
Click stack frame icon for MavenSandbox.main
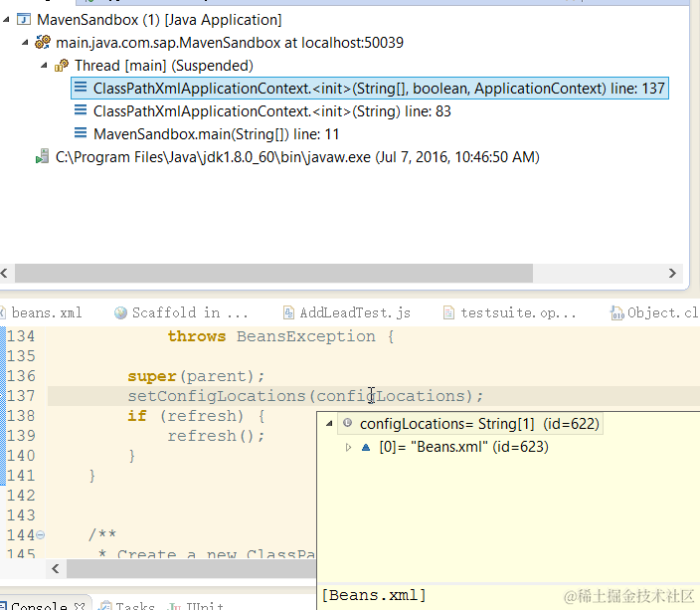click(81, 133)
